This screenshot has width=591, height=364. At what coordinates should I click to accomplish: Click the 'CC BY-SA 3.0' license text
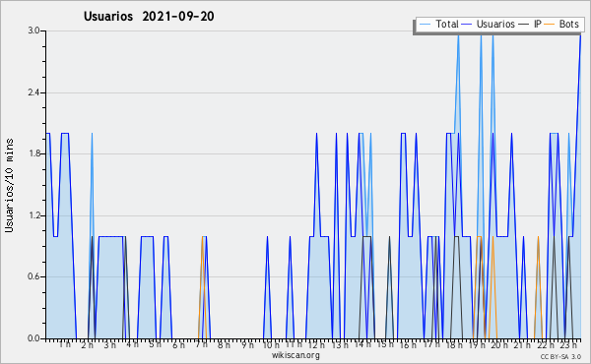(x=560, y=357)
